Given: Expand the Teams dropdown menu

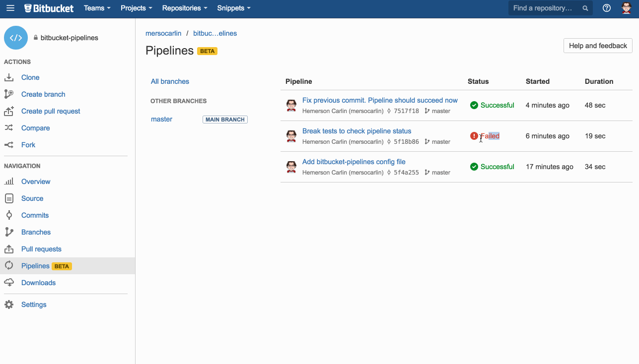Looking at the screenshot, I should [x=97, y=8].
